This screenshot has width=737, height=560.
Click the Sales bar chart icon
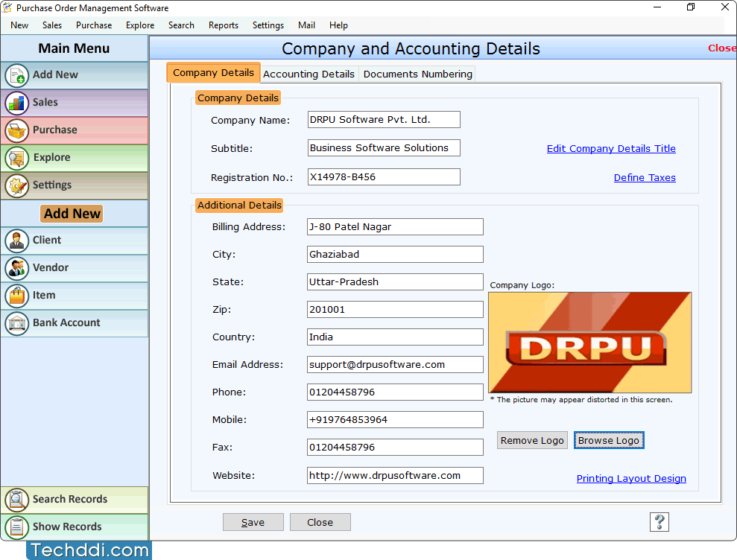click(17, 103)
